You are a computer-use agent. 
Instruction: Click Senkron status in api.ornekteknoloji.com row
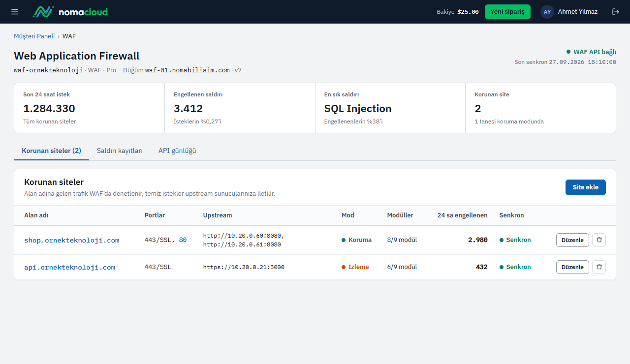coord(515,267)
